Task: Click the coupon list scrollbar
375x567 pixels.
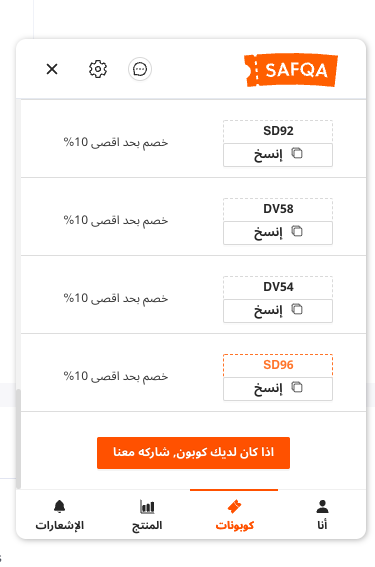Action: pyautogui.click(x=18, y=439)
